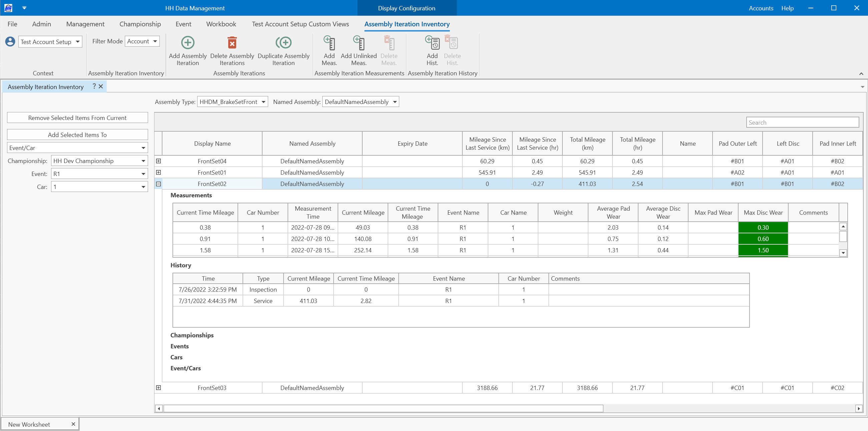The image size is (868, 431).
Task: Switch to the Workbook ribbon tab
Action: pyautogui.click(x=221, y=24)
